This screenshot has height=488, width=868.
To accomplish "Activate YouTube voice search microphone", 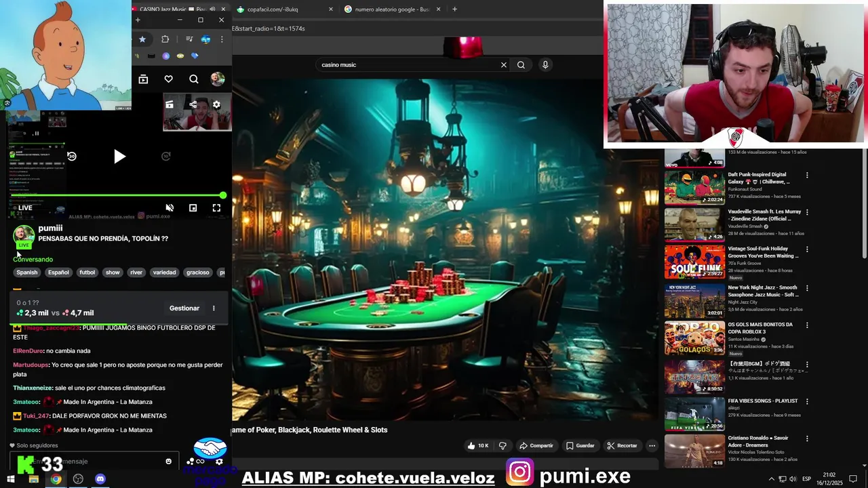I will [545, 65].
